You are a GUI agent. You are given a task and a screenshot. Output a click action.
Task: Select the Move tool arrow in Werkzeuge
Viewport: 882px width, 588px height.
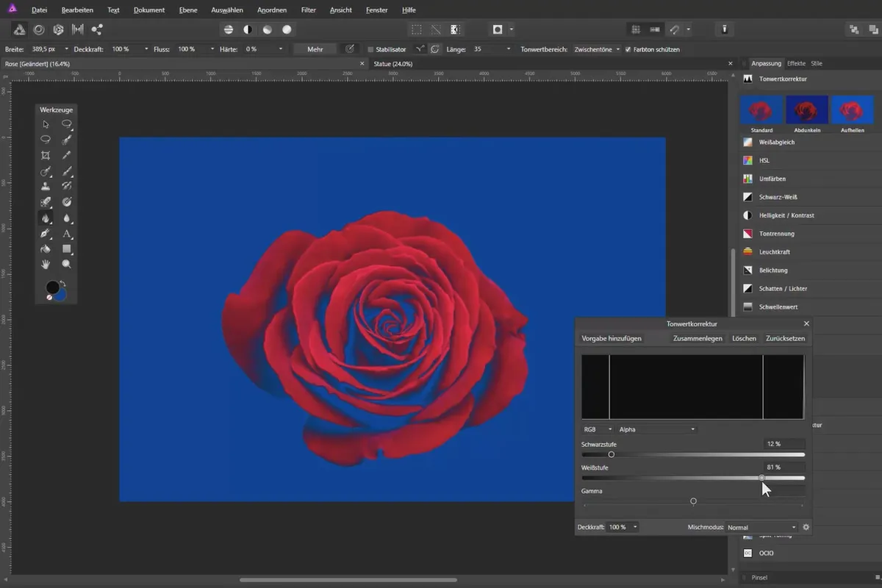click(46, 124)
